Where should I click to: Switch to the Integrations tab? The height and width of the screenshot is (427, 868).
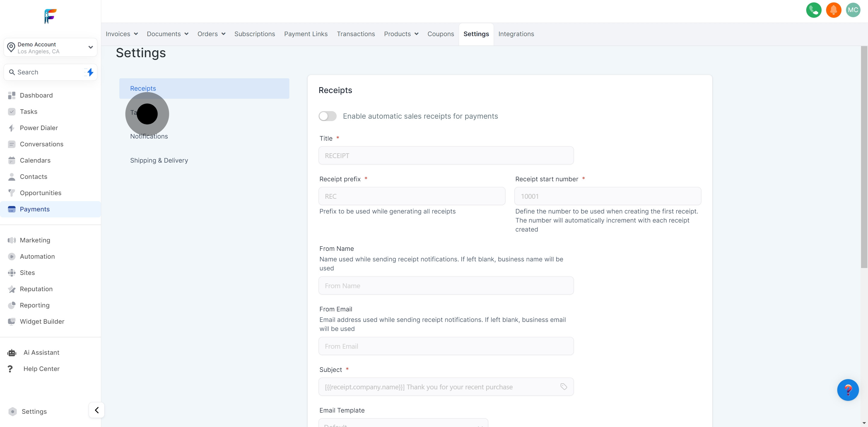pyautogui.click(x=516, y=34)
